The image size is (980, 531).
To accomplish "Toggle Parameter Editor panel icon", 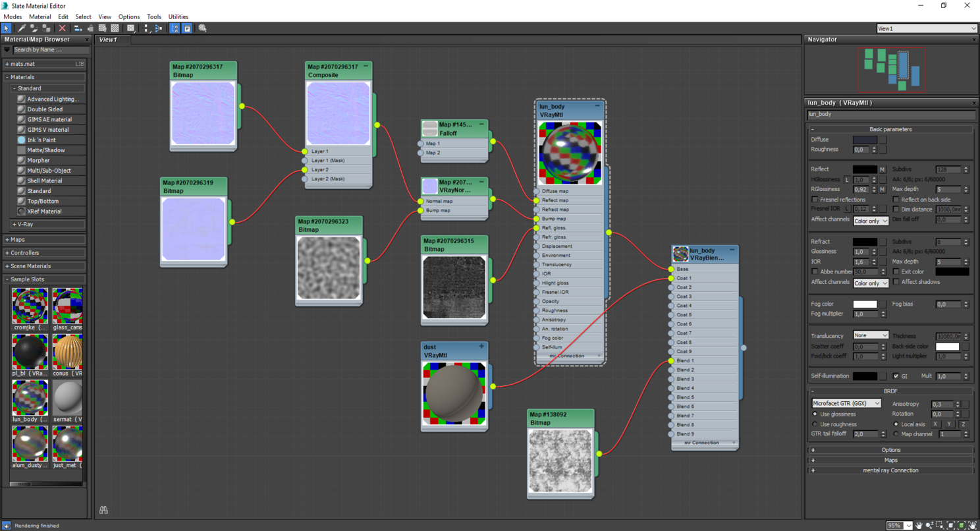I will (x=187, y=28).
